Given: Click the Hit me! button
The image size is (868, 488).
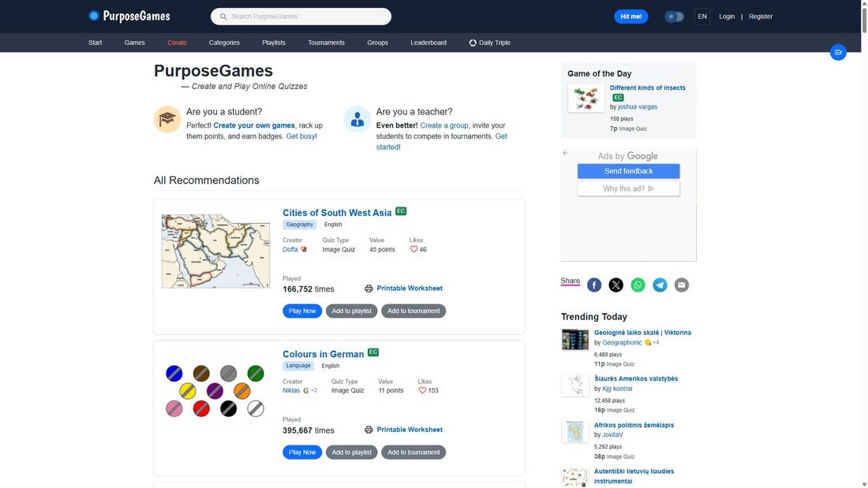Looking at the screenshot, I should (631, 17).
